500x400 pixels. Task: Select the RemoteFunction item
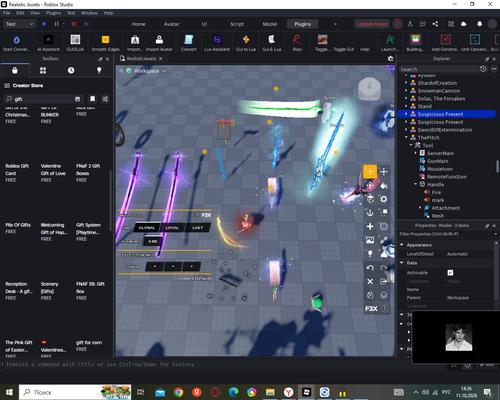click(447, 177)
